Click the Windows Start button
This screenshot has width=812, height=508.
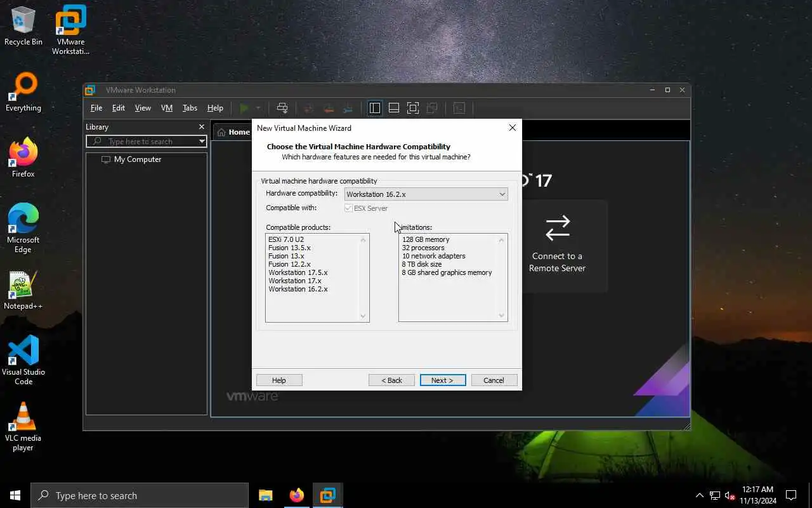(15, 495)
